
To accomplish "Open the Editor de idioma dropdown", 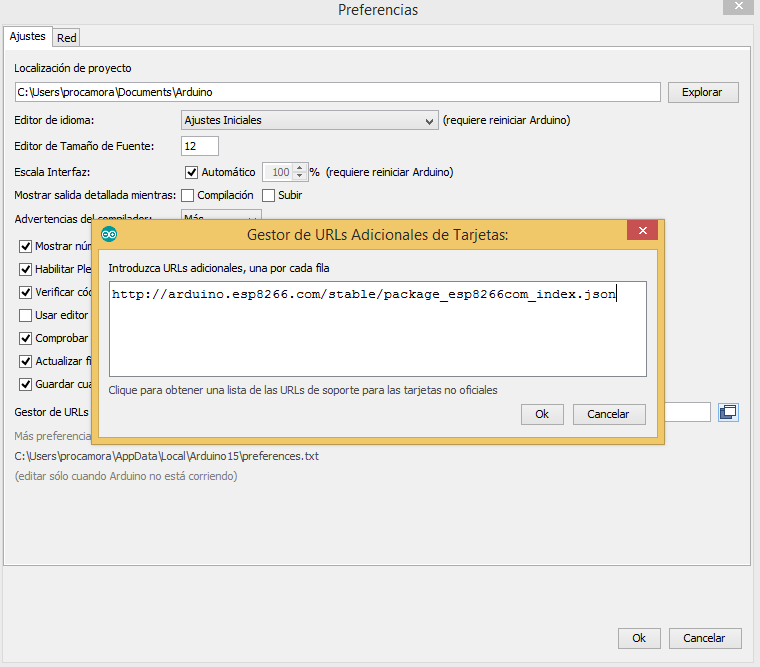I will coord(310,120).
